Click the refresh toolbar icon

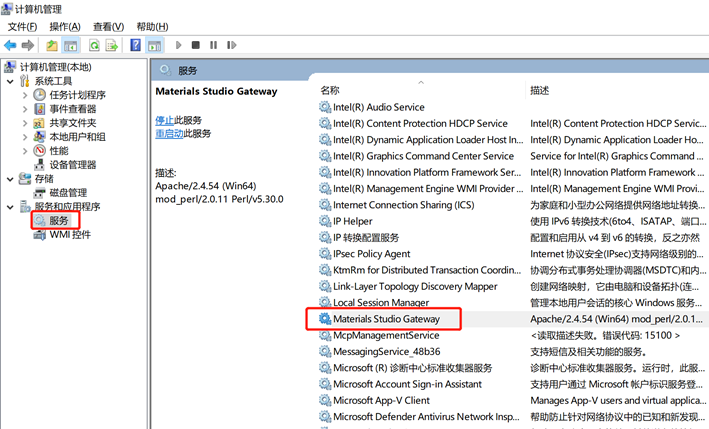pyautogui.click(x=94, y=45)
